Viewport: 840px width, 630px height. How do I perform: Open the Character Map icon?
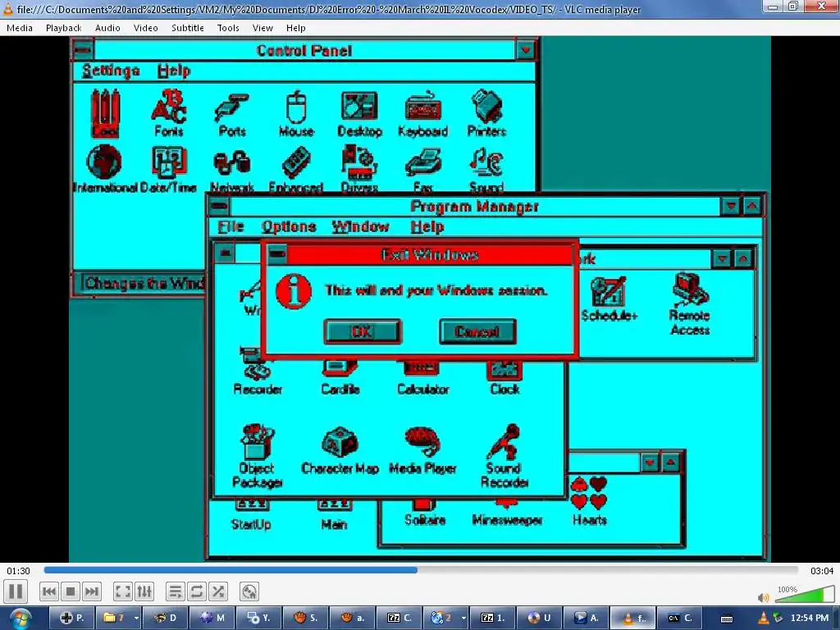click(x=340, y=450)
